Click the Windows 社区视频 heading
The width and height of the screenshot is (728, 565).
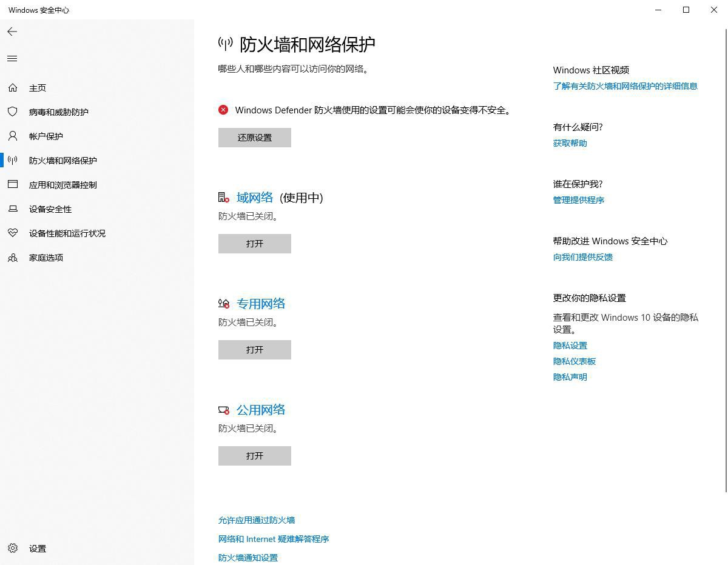591,70
